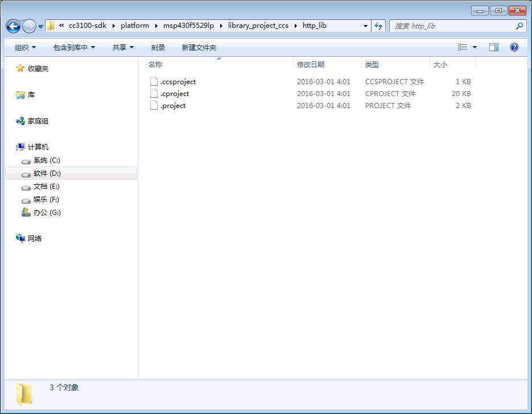Image resolution: width=532 pixels, height=414 pixels.
Task: Open the more view options arrow
Action: (475, 47)
